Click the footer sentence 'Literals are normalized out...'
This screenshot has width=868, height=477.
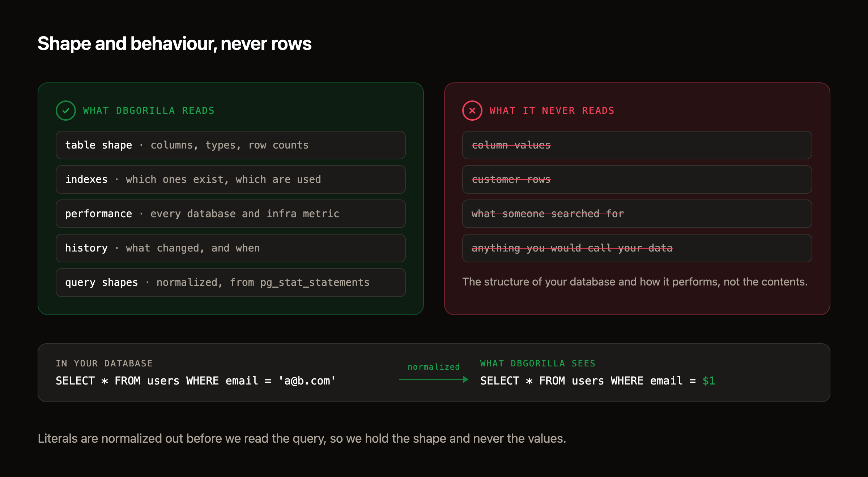[x=302, y=439]
